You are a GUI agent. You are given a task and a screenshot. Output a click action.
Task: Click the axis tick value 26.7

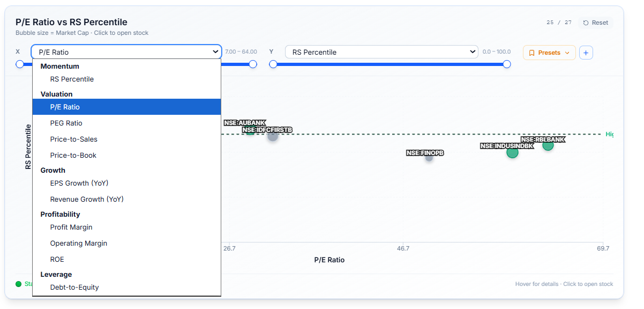(x=229, y=248)
